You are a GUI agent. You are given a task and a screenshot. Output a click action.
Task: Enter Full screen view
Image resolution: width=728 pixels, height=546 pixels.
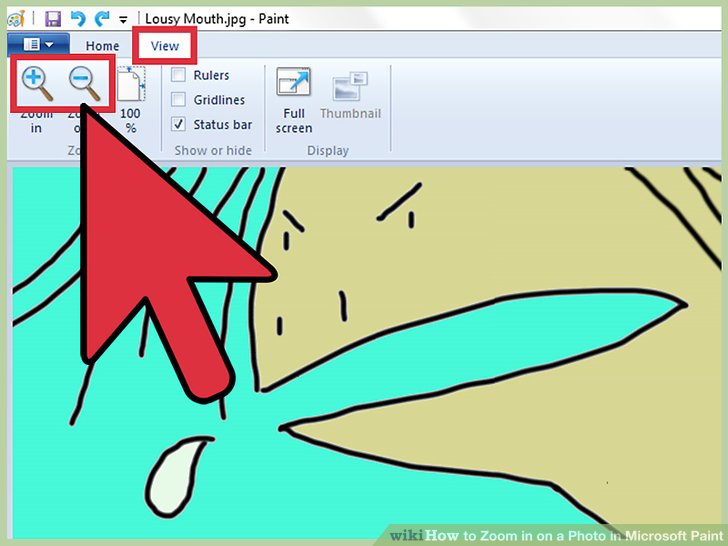click(x=294, y=86)
